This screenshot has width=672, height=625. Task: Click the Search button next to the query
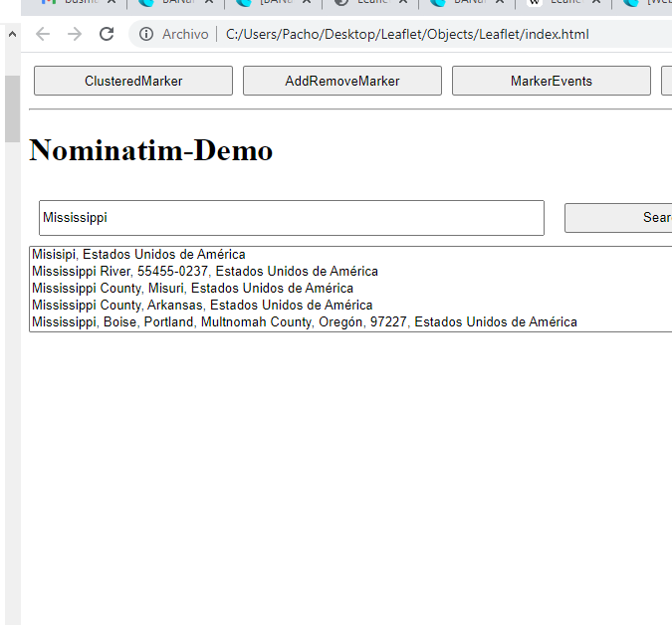(618, 218)
